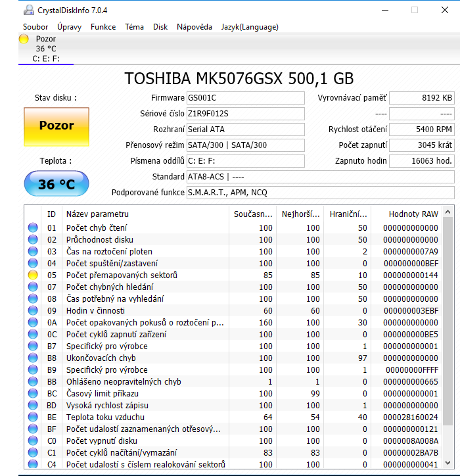The width and height of the screenshot is (460, 476).
Task: Click the blue status circle for attribute 01
Action: click(x=33, y=227)
